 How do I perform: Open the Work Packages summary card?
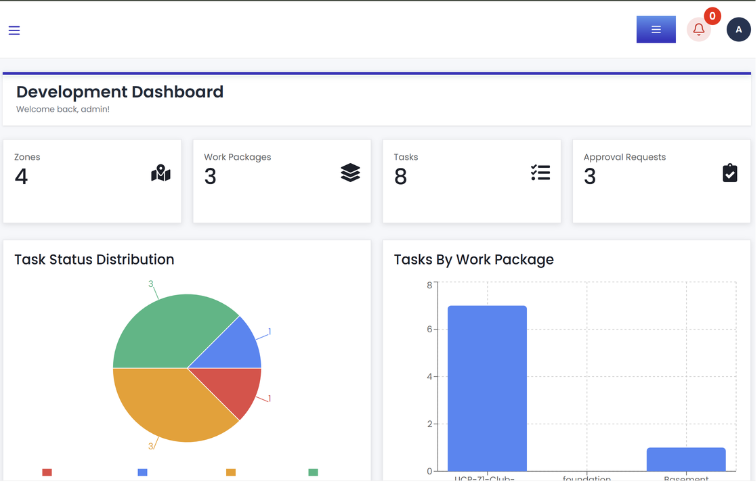[x=282, y=181]
